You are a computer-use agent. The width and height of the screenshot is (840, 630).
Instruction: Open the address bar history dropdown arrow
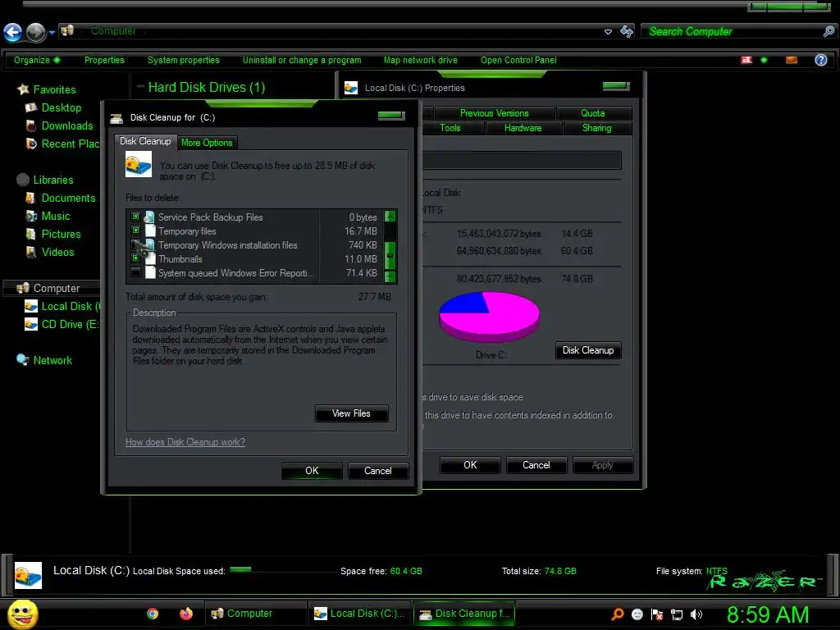[x=608, y=32]
